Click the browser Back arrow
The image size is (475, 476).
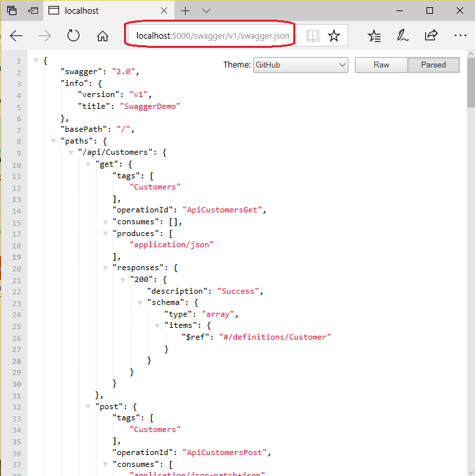pos(16,36)
